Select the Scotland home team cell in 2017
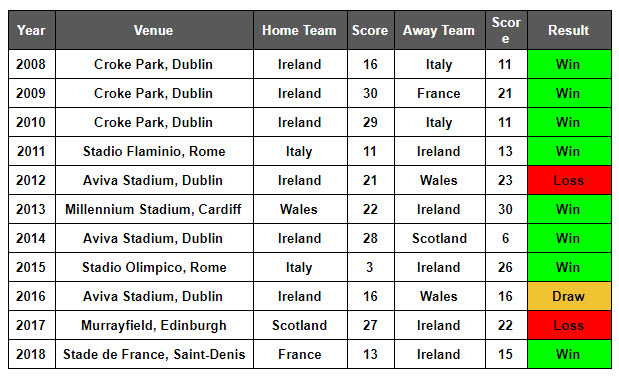The height and width of the screenshot is (383, 619). (x=300, y=325)
